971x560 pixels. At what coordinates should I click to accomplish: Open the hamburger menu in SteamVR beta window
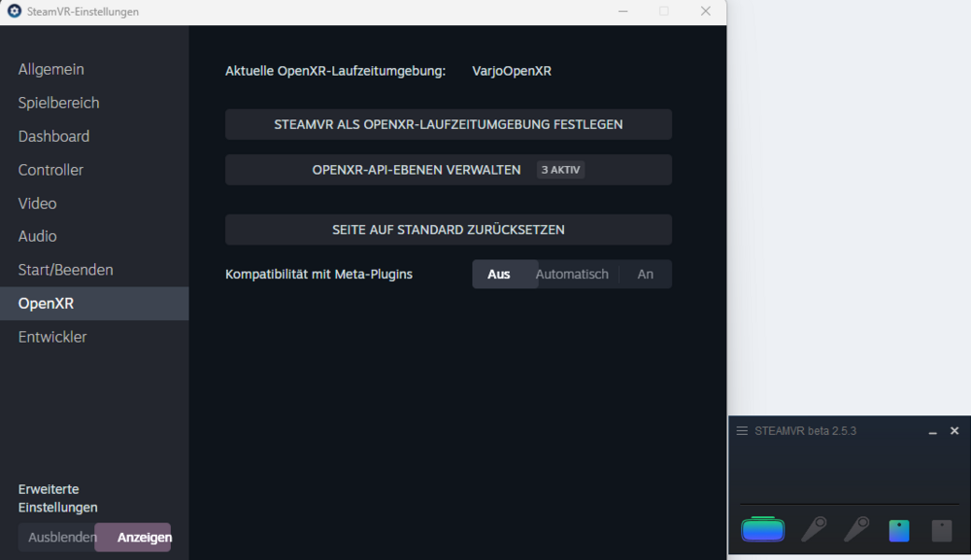point(742,431)
